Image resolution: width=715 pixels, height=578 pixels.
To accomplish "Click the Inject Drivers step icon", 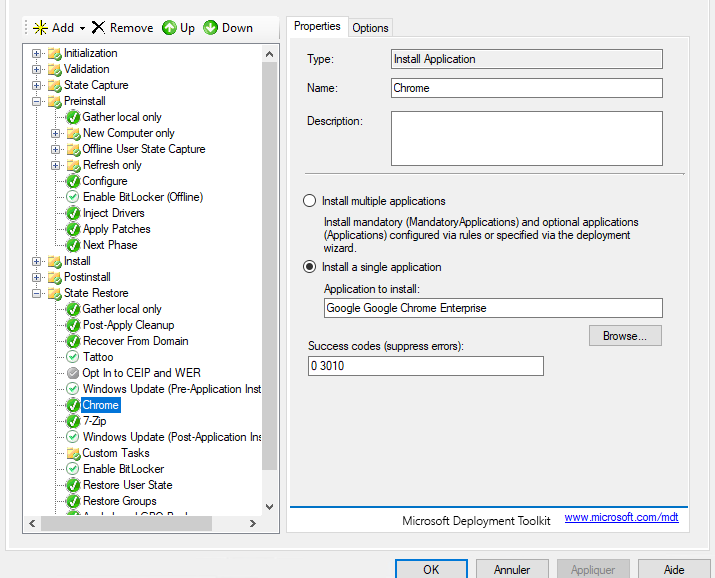I will 73,213.
